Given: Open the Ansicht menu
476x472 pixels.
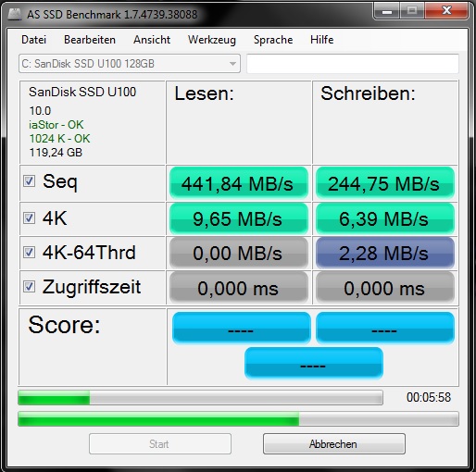Looking at the screenshot, I should pos(152,40).
